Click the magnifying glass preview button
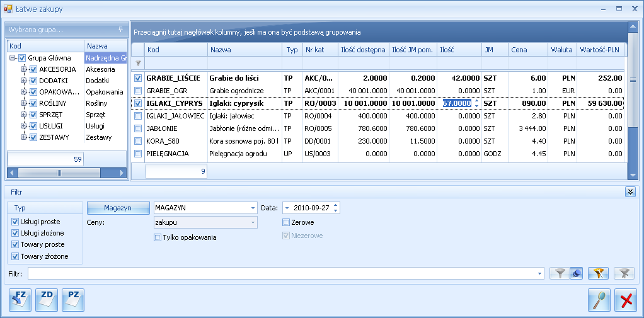Image resolution: width=644 pixels, height=318 pixels. (599, 300)
